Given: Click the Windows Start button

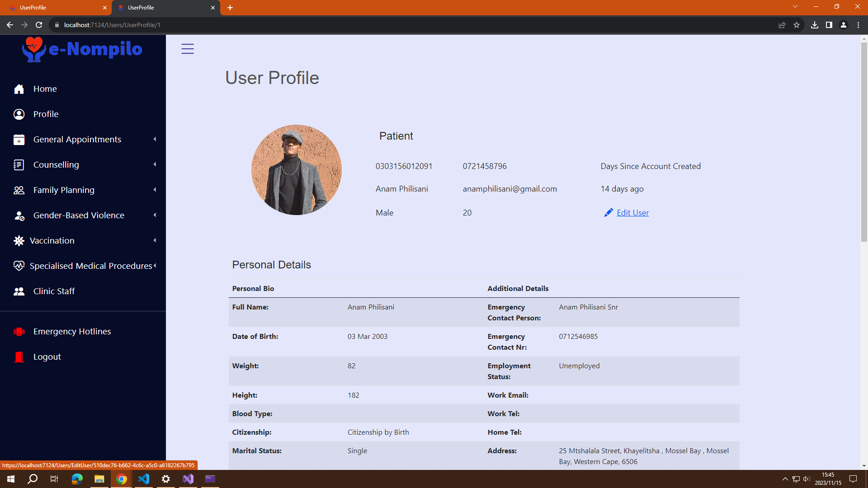Looking at the screenshot, I should pos(11,479).
